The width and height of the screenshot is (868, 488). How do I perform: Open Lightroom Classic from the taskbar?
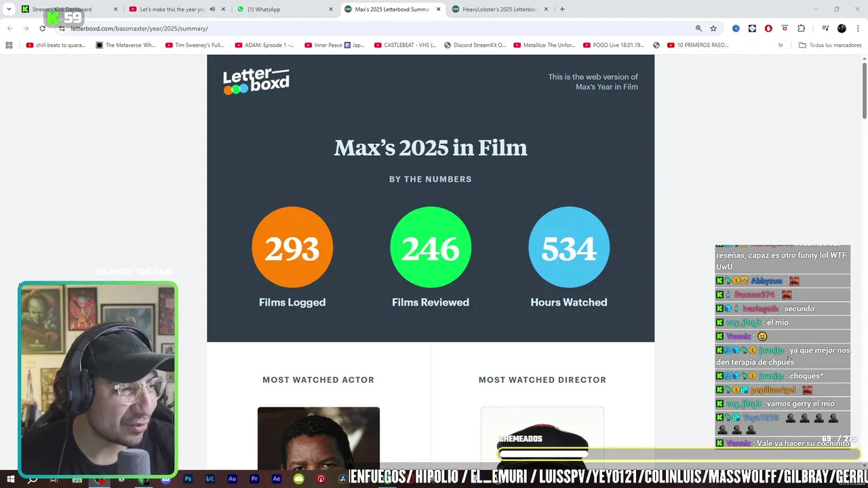coord(210,479)
